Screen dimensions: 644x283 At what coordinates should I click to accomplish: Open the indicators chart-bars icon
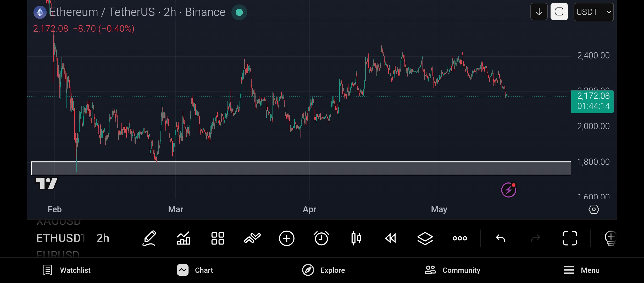click(184, 238)
